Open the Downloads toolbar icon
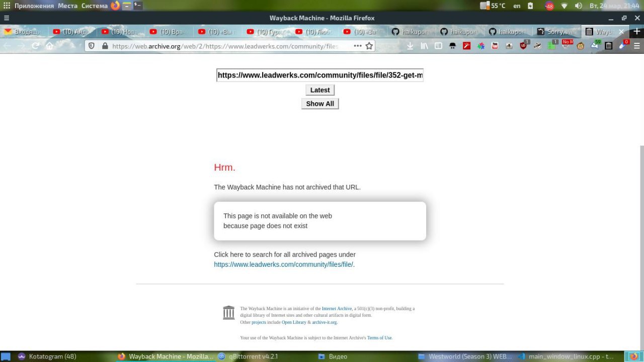 [x=410, y=46]
